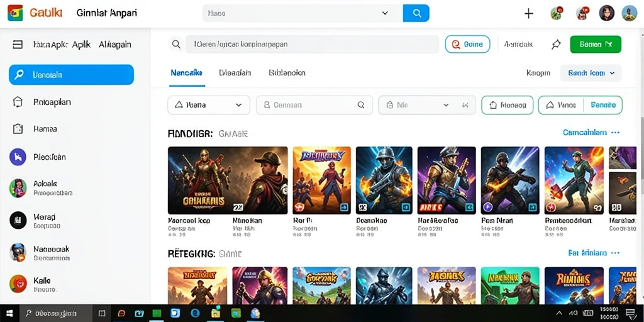
Task: Click the blue badge on Boanokao thumbnail
Action: coord(406,207)
